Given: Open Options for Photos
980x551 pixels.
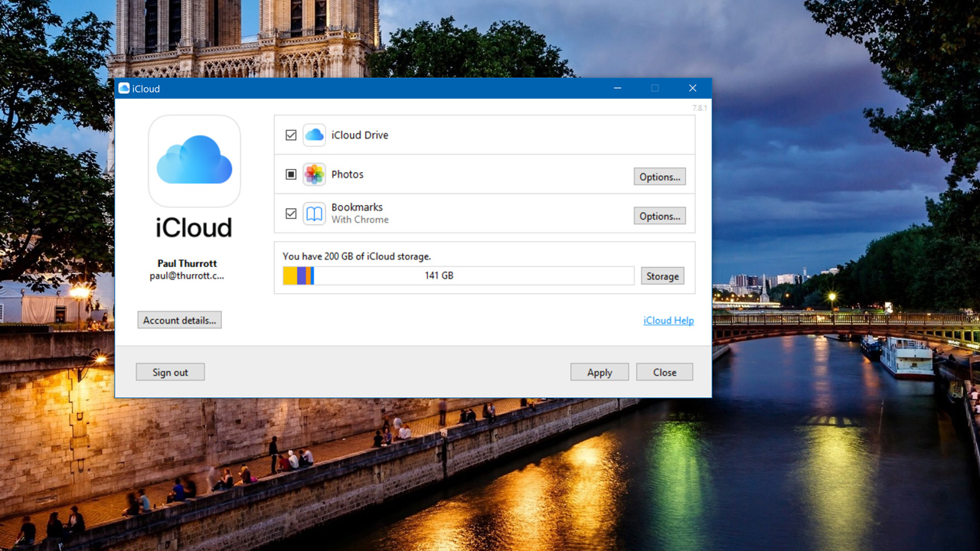Looking at the screenshot, I should point(659,177).
